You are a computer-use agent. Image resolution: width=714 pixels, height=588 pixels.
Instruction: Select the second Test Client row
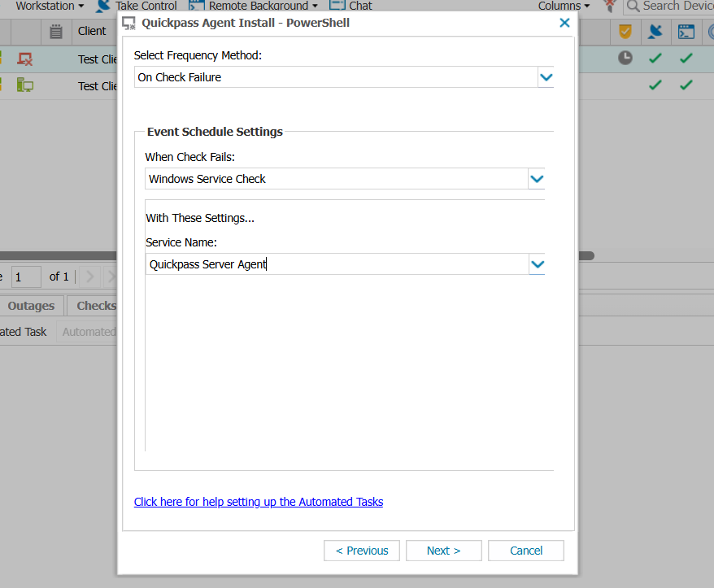[98, 86]
